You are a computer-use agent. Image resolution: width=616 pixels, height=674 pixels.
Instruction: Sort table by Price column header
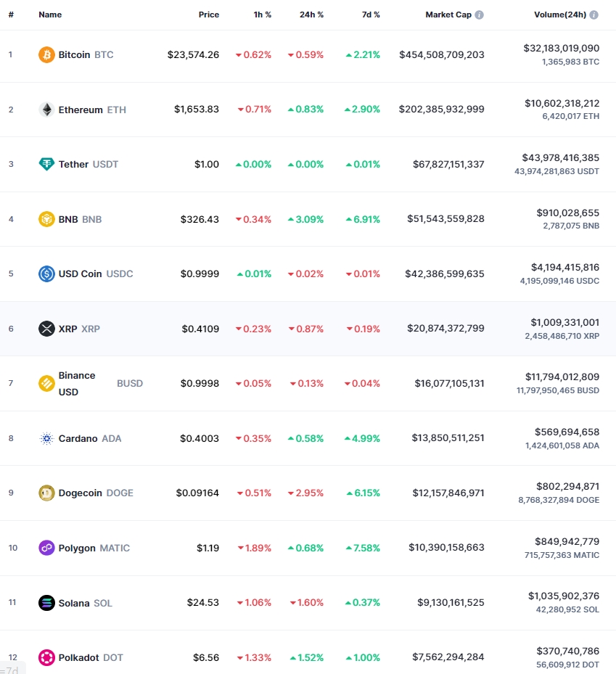point(209,15)
